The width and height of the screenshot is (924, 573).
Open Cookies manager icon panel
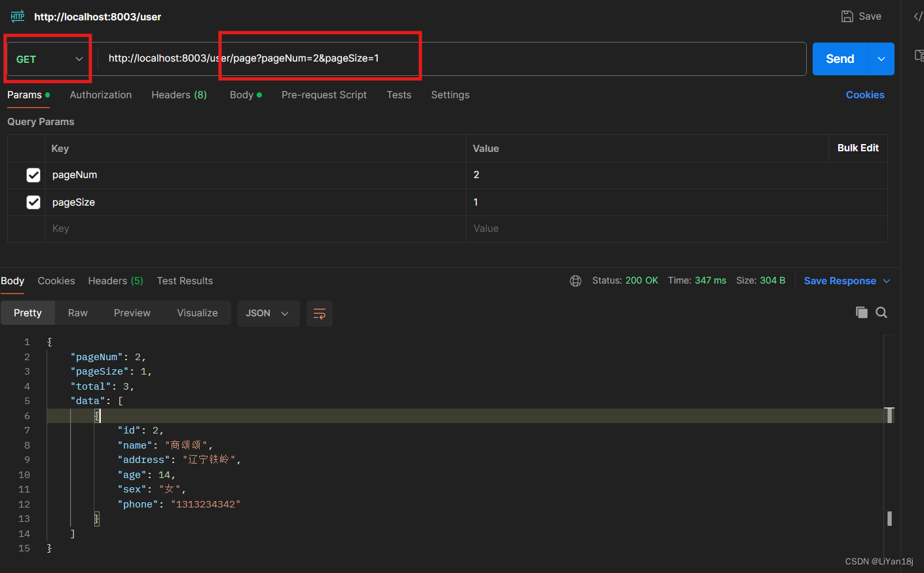[x=865, y=94]
